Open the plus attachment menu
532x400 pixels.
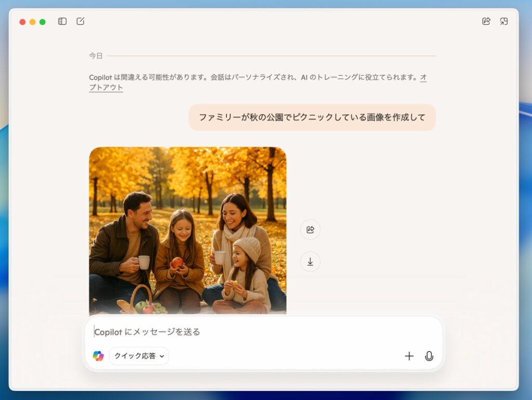tap(409, 356)
